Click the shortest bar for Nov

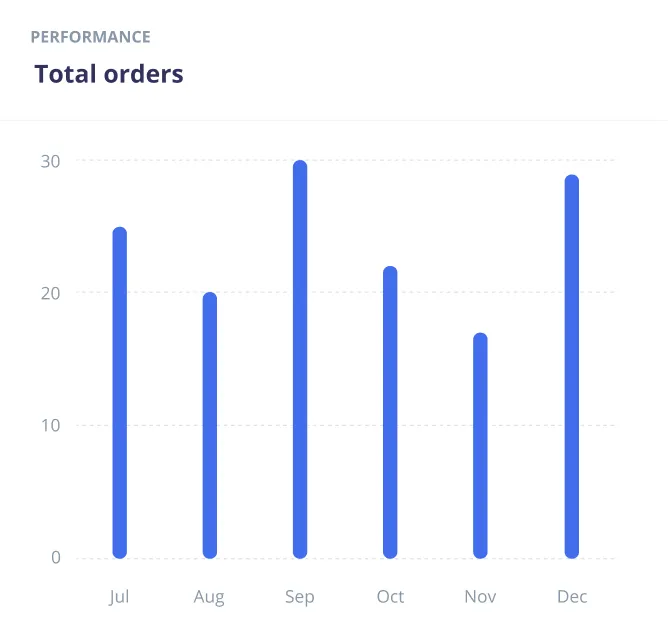click(480, 445)
